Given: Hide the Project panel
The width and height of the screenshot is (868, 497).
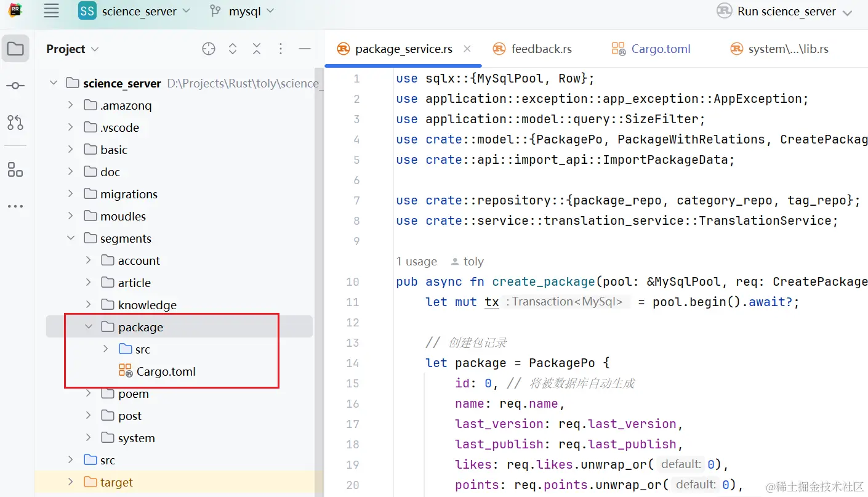Looking at the screenshot, I should coord(305,49).
